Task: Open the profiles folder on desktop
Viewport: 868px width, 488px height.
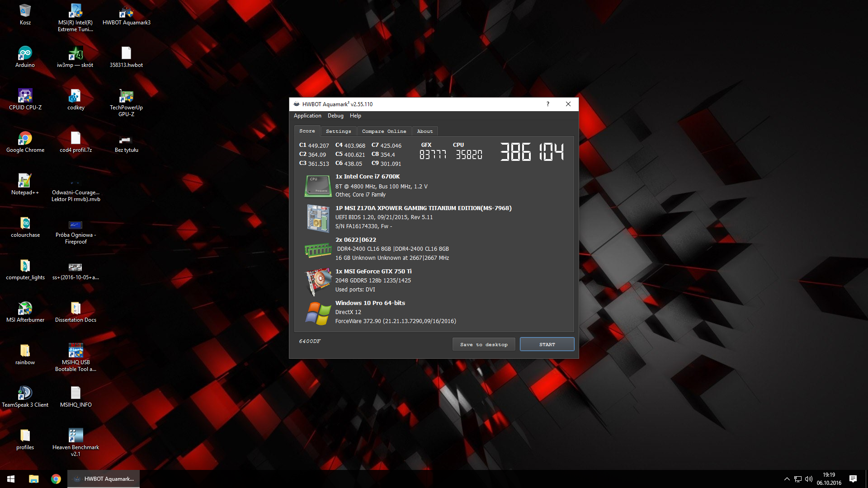Action: pyautogui.click(x=25, y=439)
